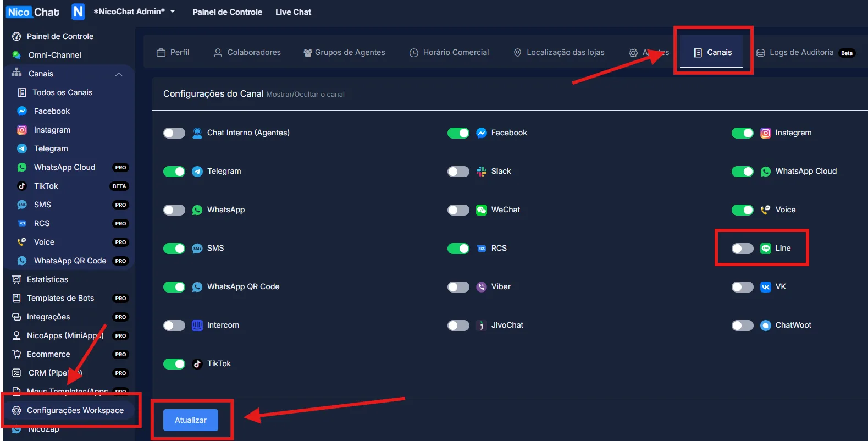Click the WeChat icon in channel list

pos(482,210)
